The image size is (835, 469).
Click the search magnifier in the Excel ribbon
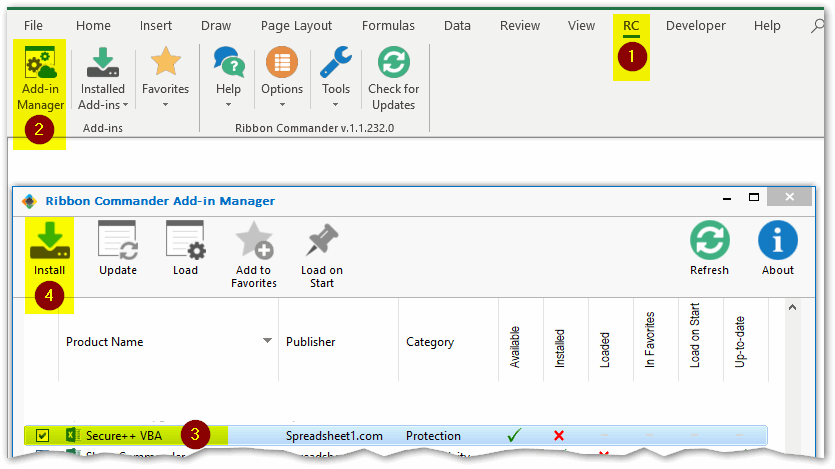coord(818,25)
